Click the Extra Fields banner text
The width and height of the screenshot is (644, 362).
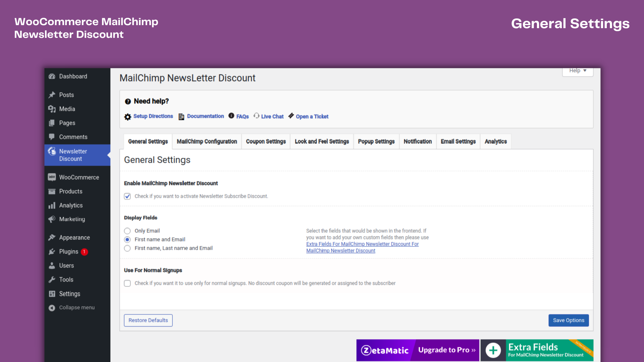tap(546, 350)
